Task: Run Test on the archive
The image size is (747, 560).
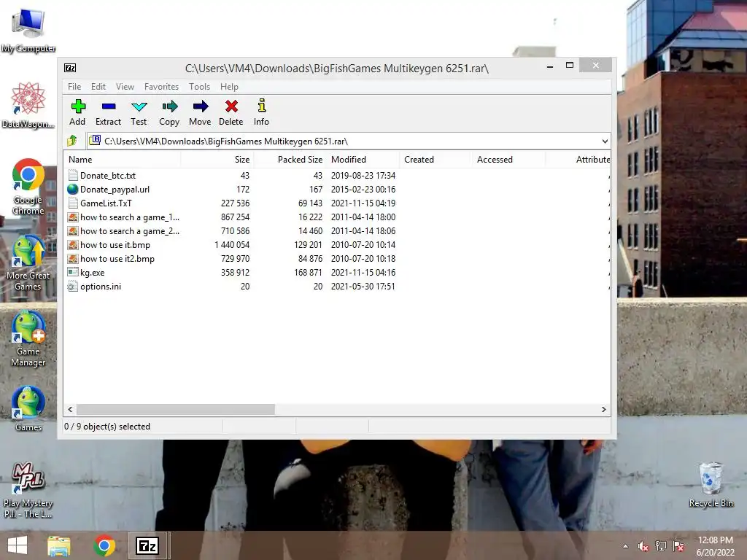Action: click(x=139, y=112)
